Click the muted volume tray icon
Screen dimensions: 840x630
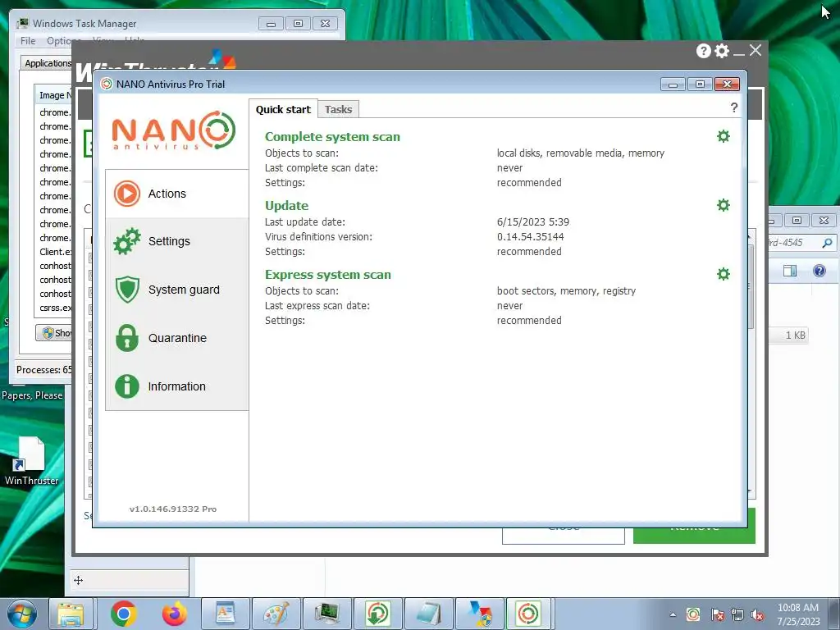click(757, 614)
